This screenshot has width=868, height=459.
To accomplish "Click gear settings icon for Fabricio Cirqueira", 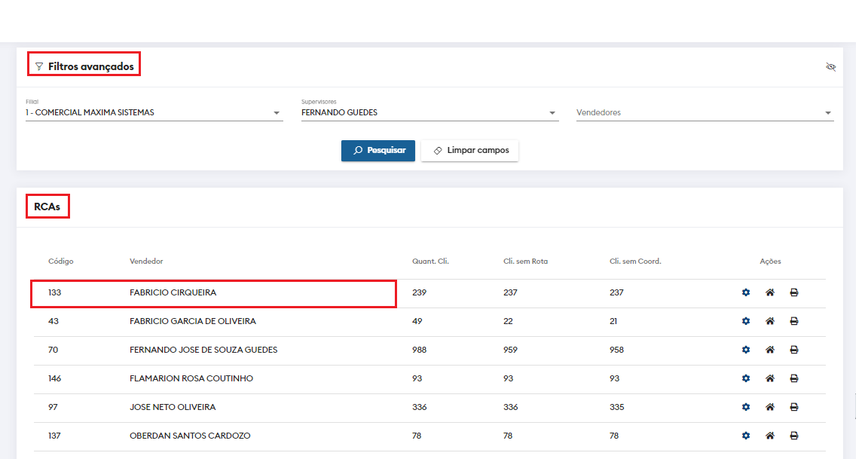I will 746,292.
